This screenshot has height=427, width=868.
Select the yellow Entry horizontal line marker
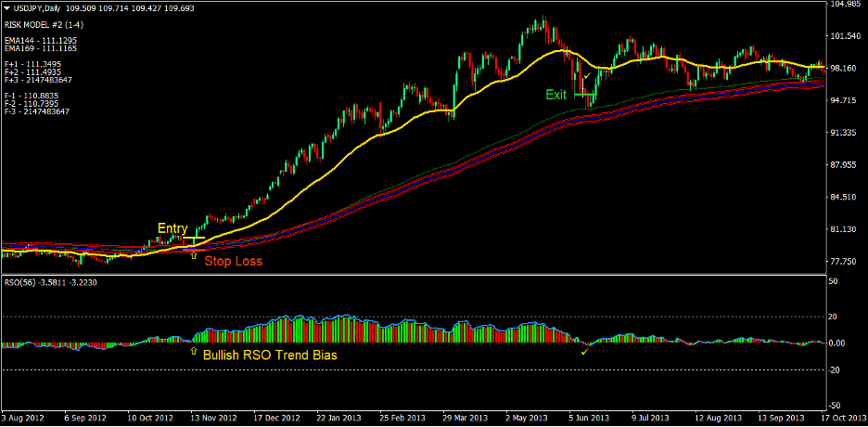pyautogui.click(x=193, y=239)
